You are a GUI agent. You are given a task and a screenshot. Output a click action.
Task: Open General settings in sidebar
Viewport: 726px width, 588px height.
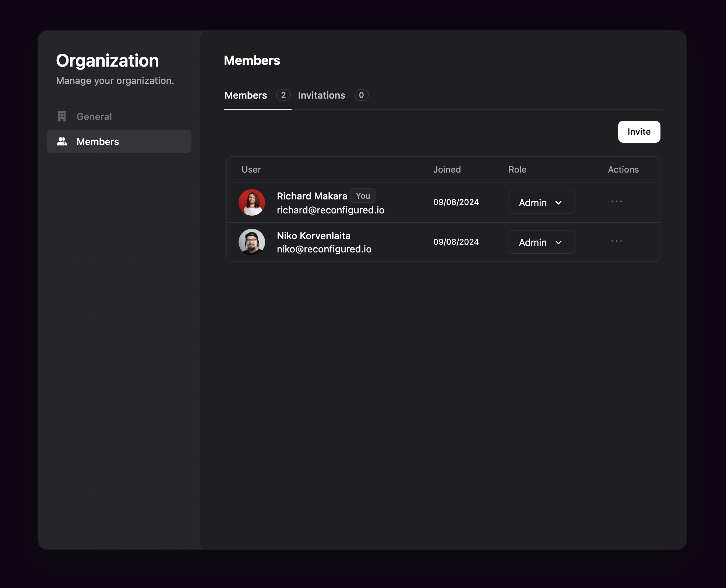(94, 117)
